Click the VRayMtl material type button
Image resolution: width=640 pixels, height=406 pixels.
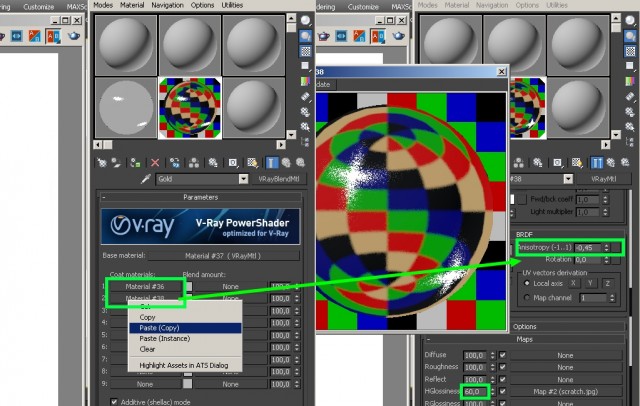pos(604,179)
